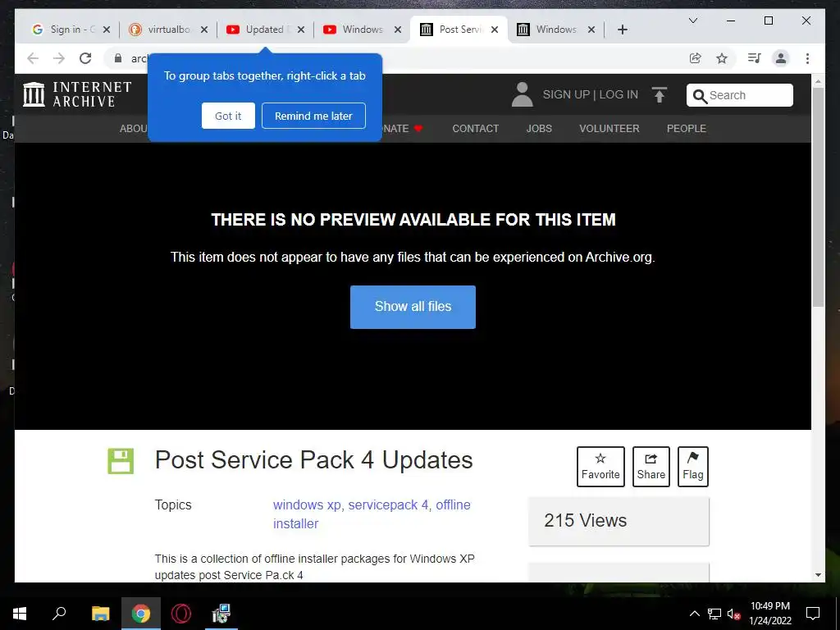Open the taskbar search magnifier
Screen dimensions: 840x630
(x=59, y=614)
